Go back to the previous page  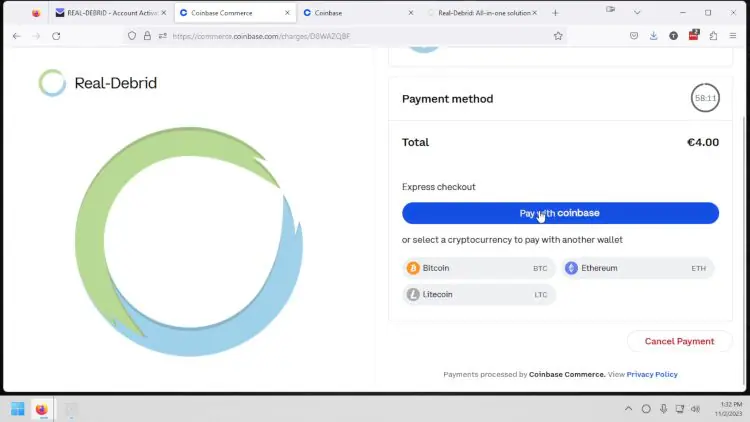tap(17, 36)
